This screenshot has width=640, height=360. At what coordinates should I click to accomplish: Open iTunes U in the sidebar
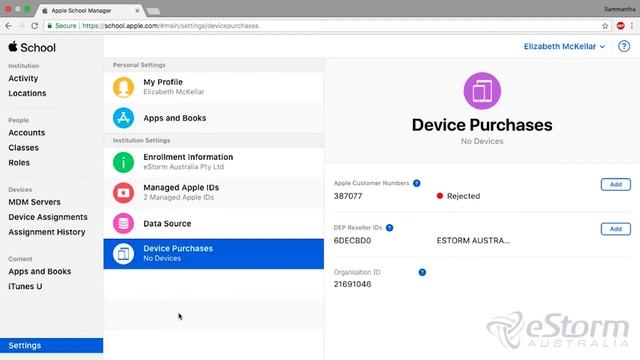coord(25,287)
